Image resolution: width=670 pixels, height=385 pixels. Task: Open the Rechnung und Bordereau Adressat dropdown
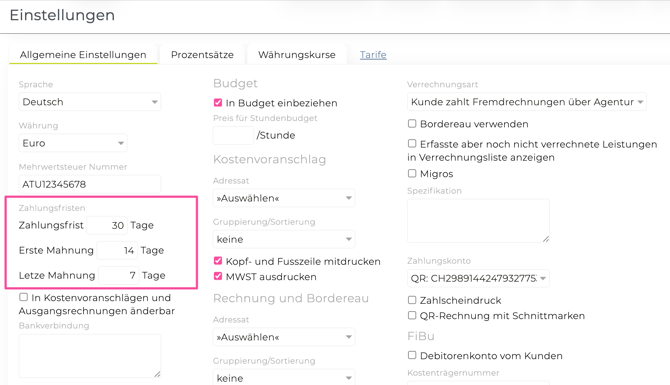point(284,337)
